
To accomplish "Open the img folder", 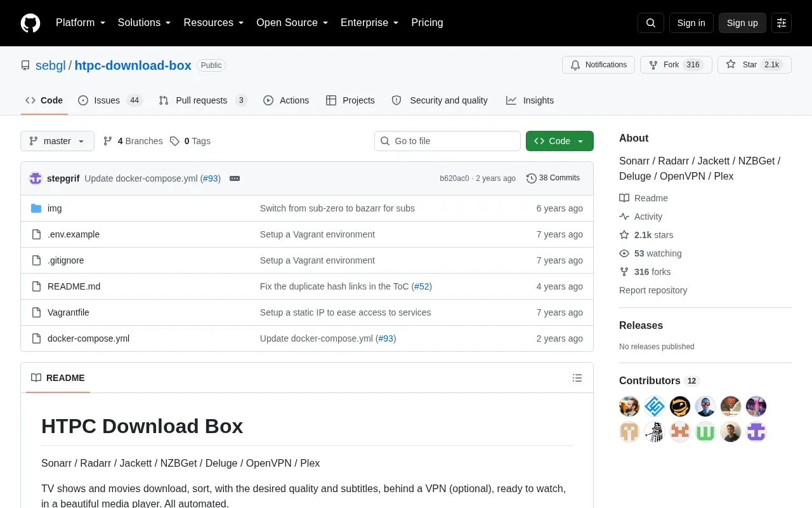I will 55,208.
